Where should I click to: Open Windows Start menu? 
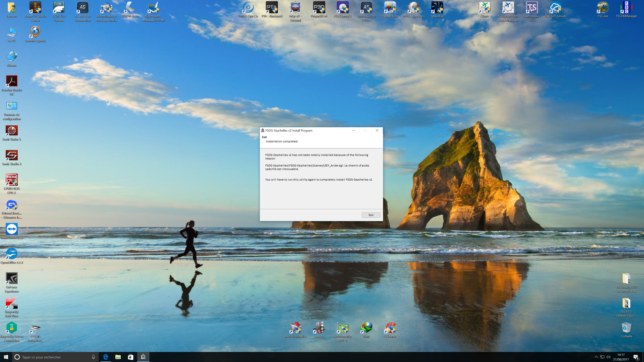[6, 357]
